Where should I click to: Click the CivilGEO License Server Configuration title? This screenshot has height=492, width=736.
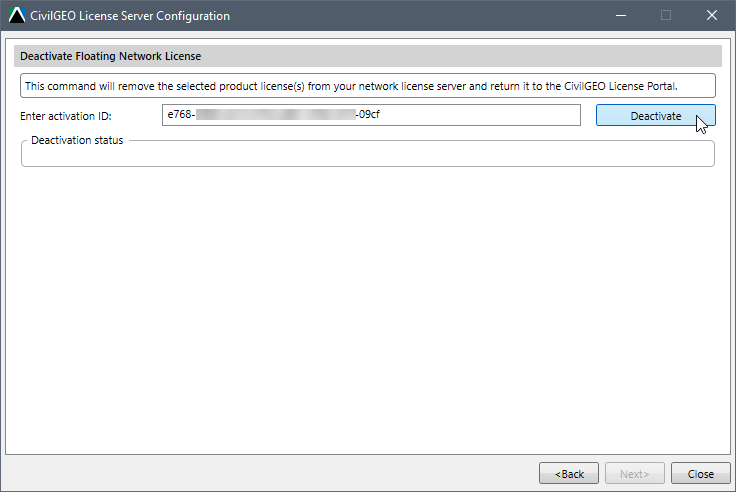coord(130,15)
